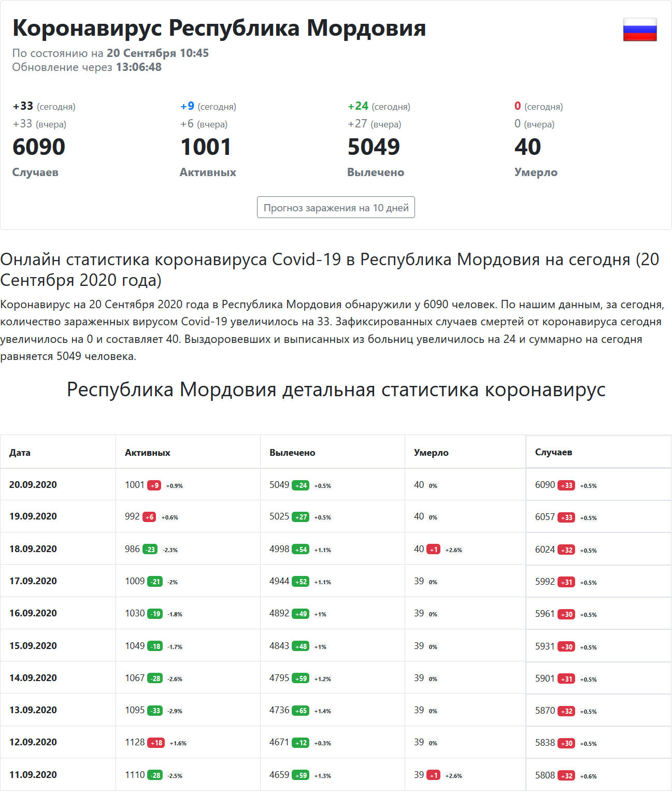Click the update countdown 13:06:48
This screenshot has width=672, height=794.
[x=139, y=67]
